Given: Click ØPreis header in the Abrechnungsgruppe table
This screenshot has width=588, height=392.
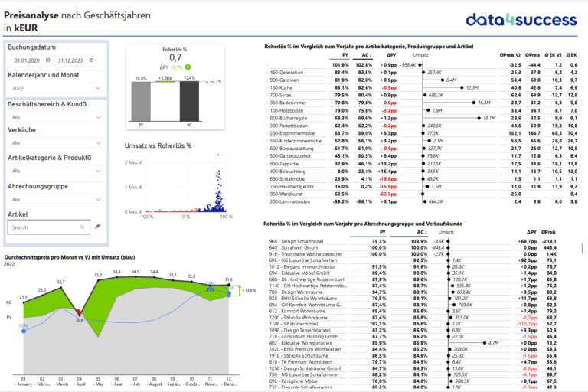Looking at the screenshot, I should (x=548, y=232).
